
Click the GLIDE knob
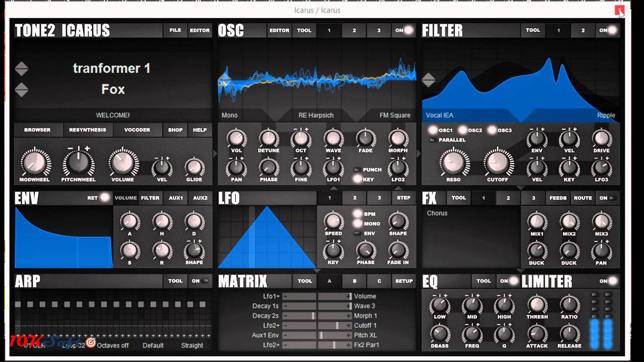pyautogui.click(x=194, y=168)
